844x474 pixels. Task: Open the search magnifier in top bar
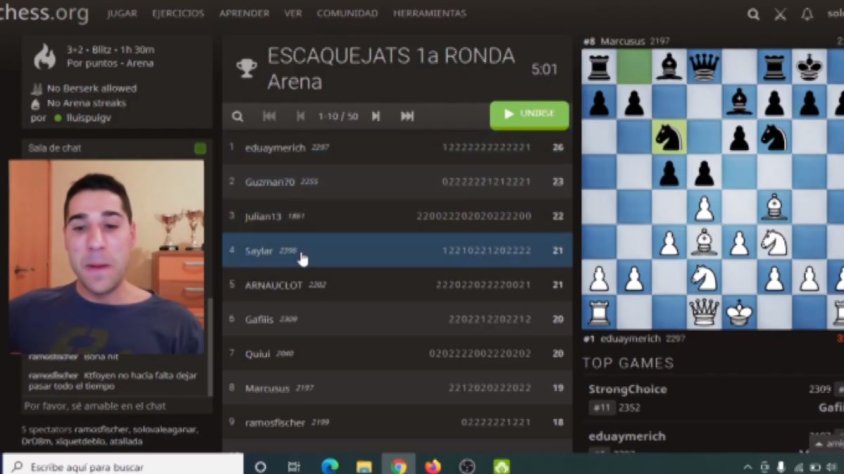tap(753, 14)
